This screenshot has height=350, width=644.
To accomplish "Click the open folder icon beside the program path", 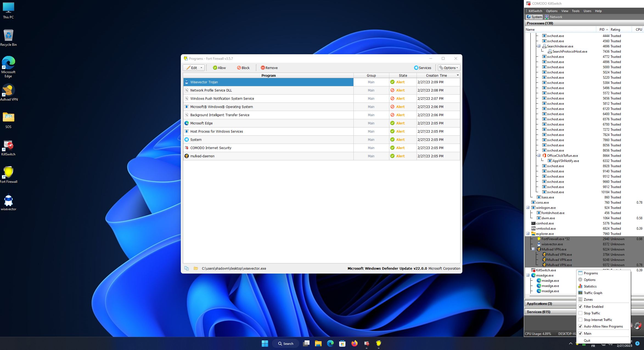I will pos(196,268).
